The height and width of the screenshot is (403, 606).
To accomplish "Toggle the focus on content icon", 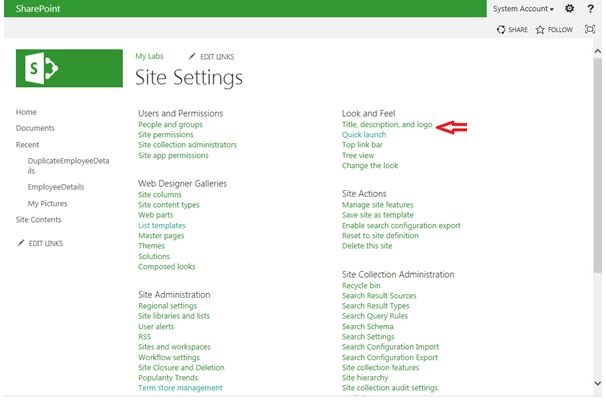I will 589,30.
